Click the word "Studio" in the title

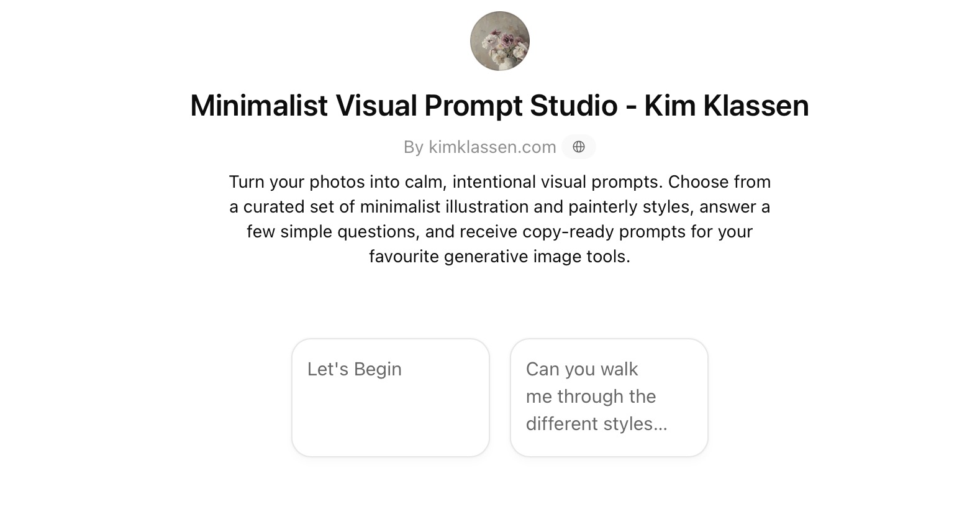tap(573, 105)
